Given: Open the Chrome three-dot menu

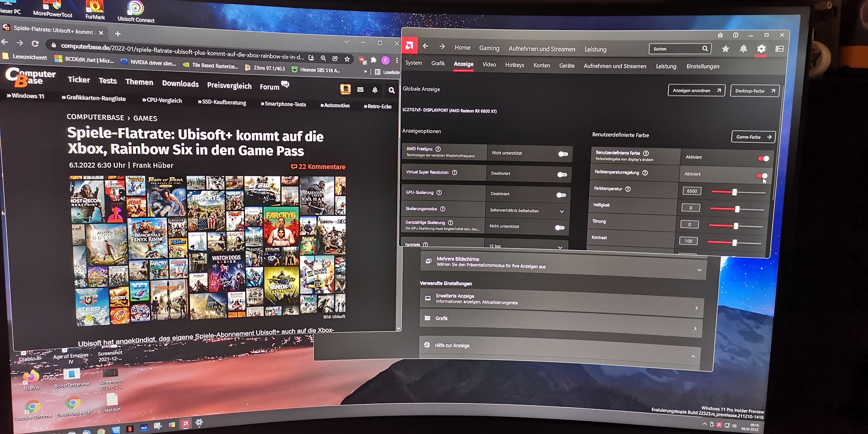Looking at the screenshot, I should tap(397, 61).
